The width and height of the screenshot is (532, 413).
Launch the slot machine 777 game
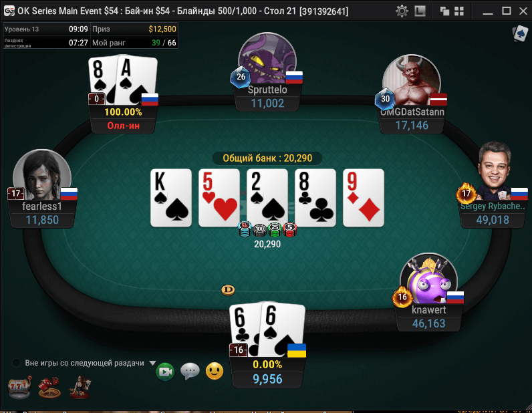[x=19, y=387]
